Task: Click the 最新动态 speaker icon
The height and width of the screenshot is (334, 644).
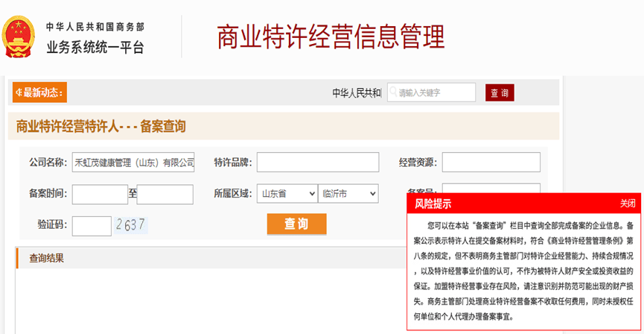Action: click(x=19, y=93)
